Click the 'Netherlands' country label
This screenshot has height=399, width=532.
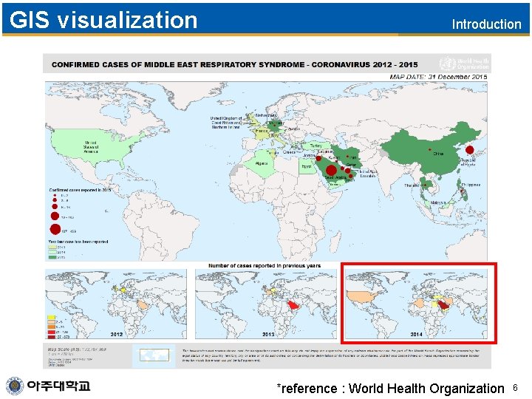point(266,116)
